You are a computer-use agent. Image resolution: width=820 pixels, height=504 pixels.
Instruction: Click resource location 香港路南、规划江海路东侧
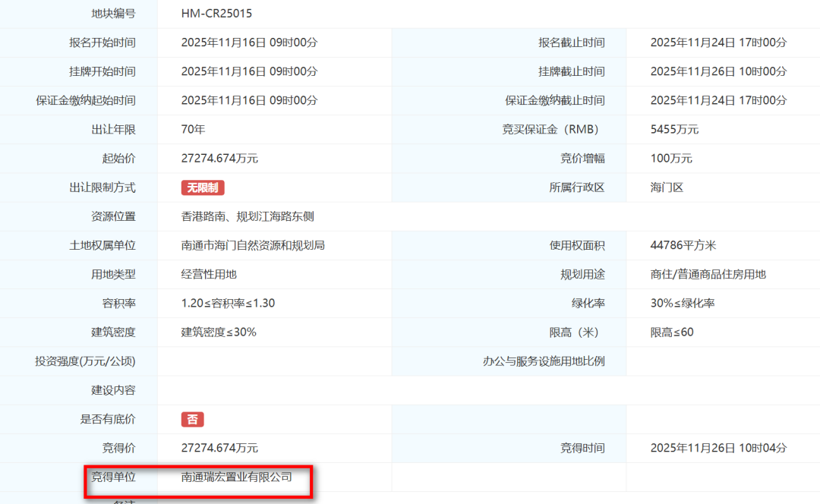pos(248,216)
